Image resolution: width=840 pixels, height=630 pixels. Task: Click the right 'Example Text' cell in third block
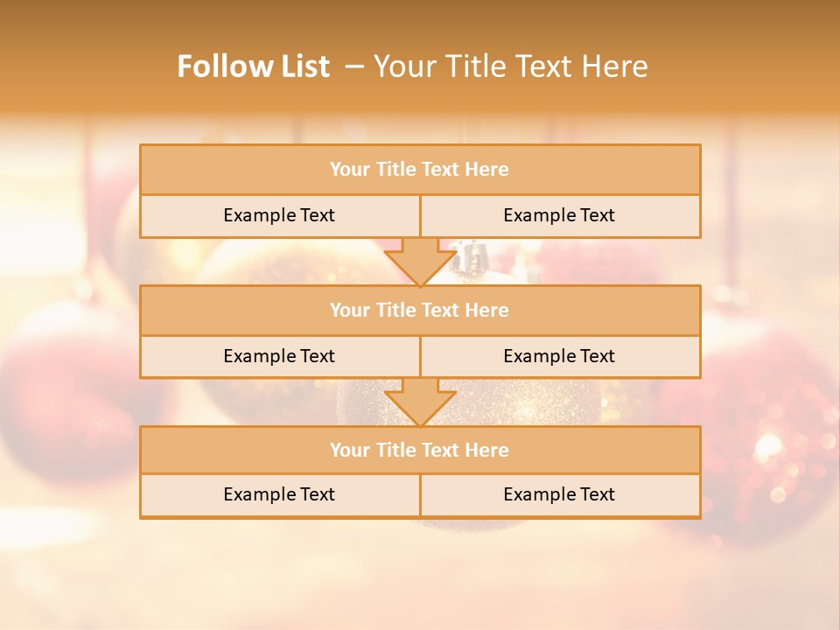(x=560, y=495)
